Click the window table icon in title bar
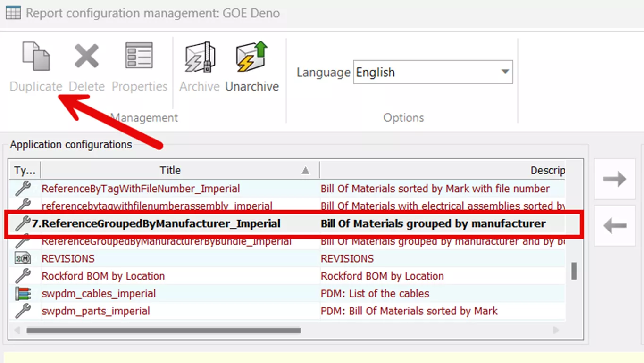644x363 pixels. tap(13, 13)
